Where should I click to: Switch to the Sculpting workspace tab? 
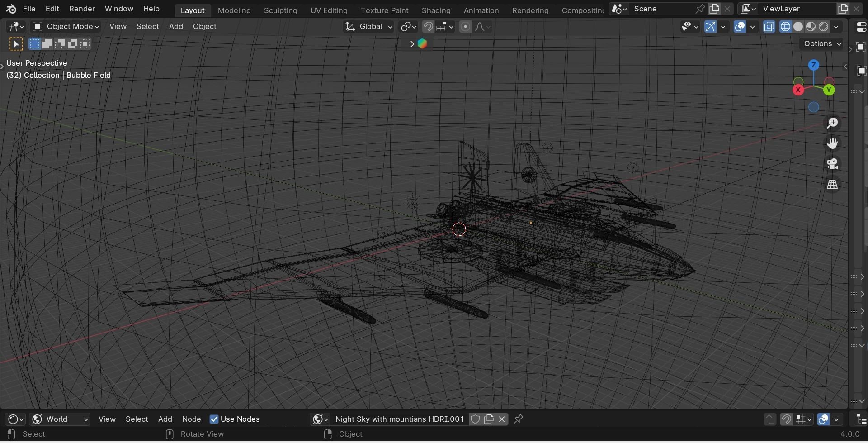click(280, 10)
